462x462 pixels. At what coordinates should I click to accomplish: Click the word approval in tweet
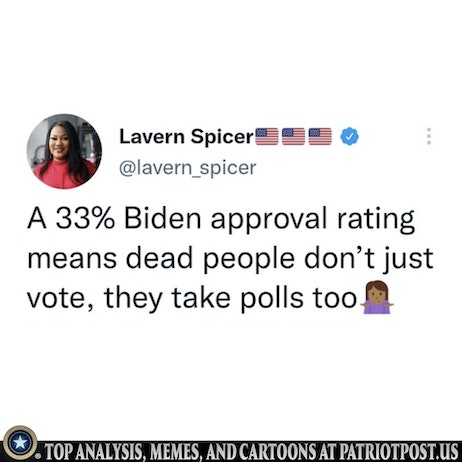pos(269,220)
